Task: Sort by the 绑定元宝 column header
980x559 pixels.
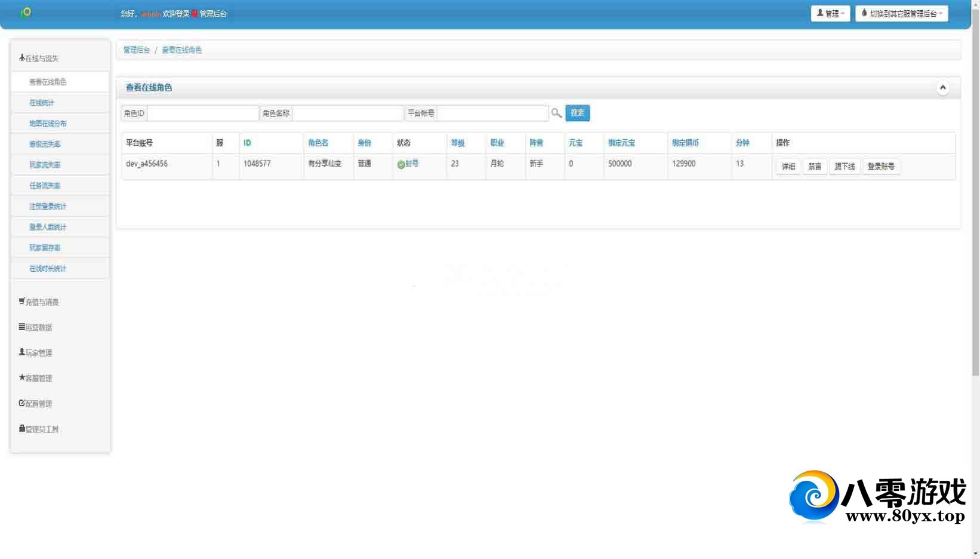Action: (x=621, y=143)
